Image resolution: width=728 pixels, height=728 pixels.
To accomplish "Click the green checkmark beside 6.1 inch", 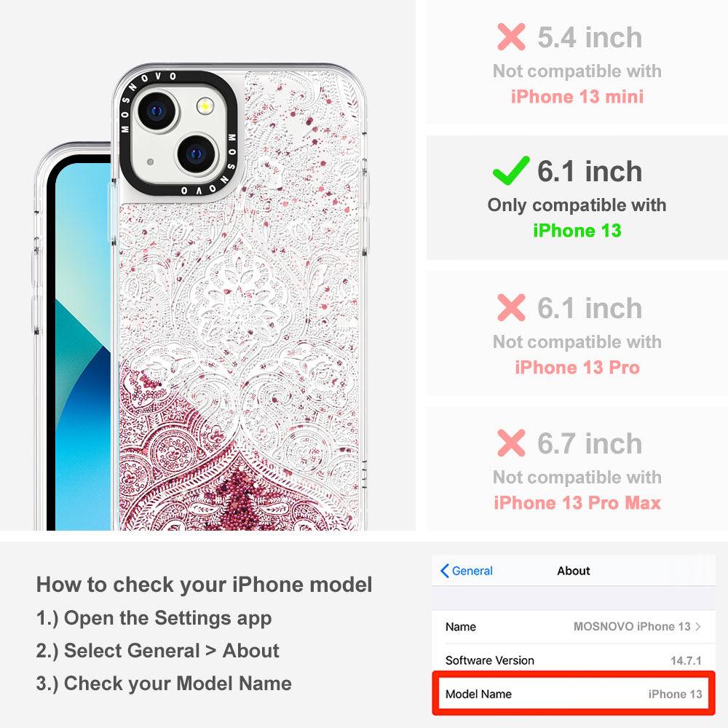I will [511, 170].
